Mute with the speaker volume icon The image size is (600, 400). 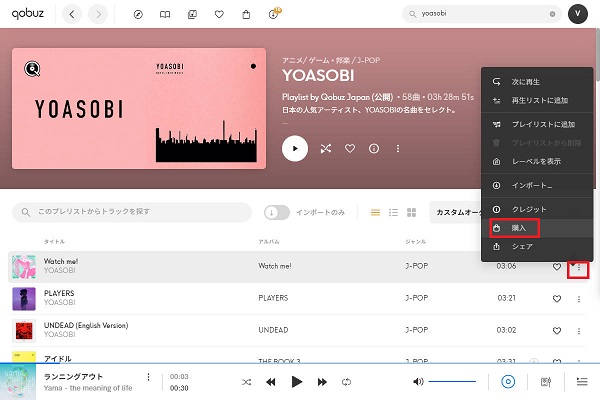(418, 382)
